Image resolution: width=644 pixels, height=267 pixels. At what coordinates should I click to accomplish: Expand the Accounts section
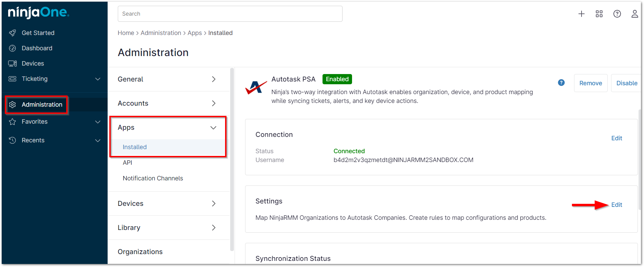point(214,103)
